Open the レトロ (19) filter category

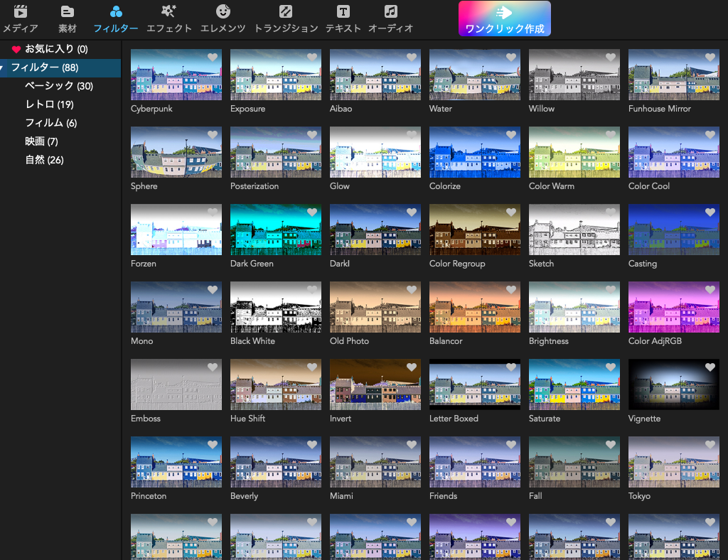pos(49,104)
